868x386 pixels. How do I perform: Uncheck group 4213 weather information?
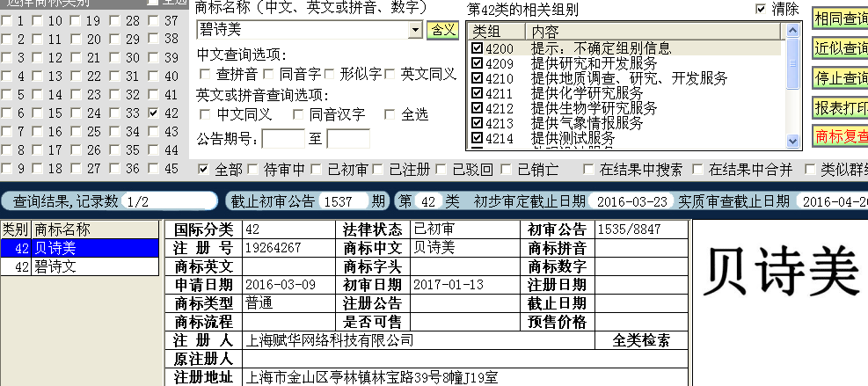point(478,123)
